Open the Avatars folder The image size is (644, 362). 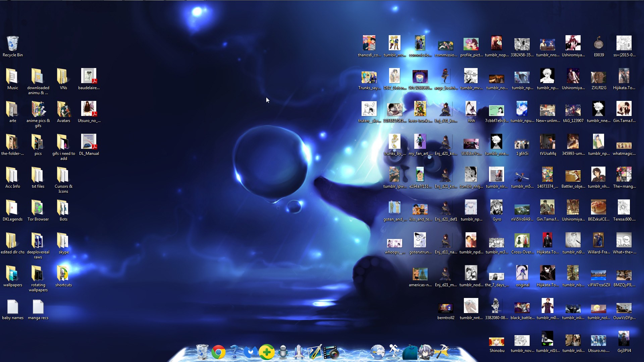[x=63, y=112]
